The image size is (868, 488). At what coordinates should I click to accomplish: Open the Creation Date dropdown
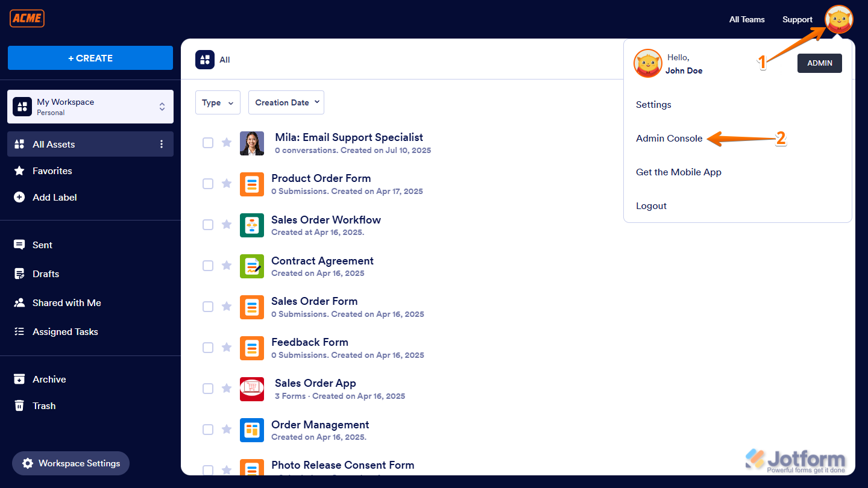click(x=286, y=102)
